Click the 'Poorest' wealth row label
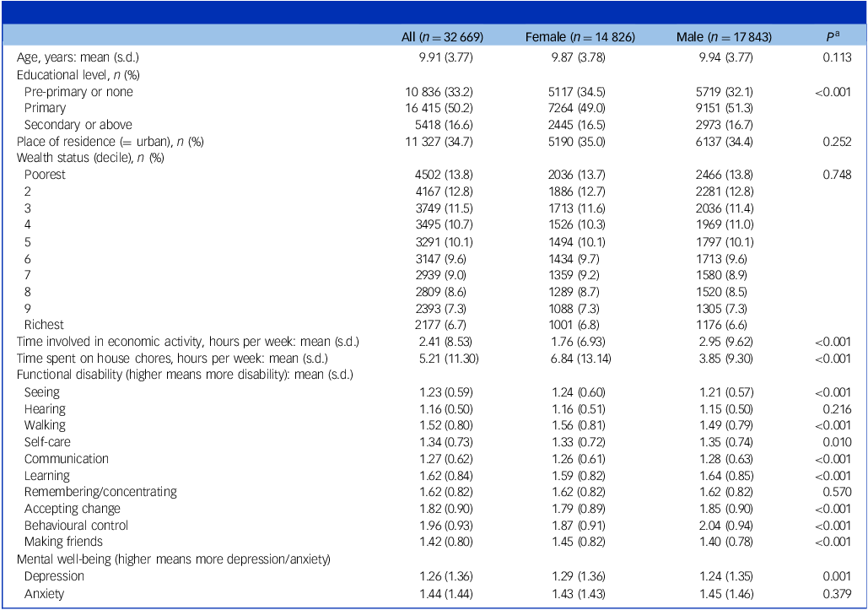868x610 pixels. [x=45, y=175]
